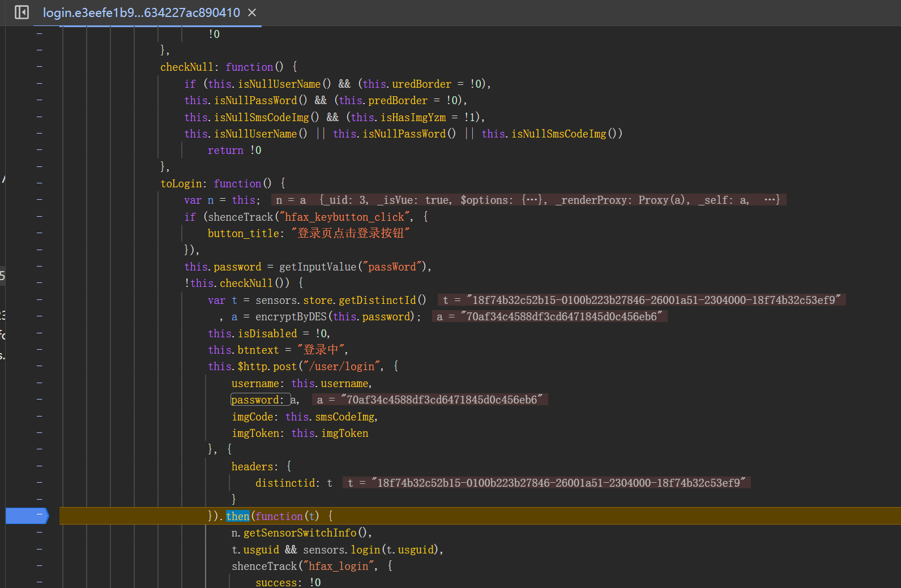Set breakpoint in gutter of encryptByDES line
Viewport: 901px width, 588px height.
point(40,316)
